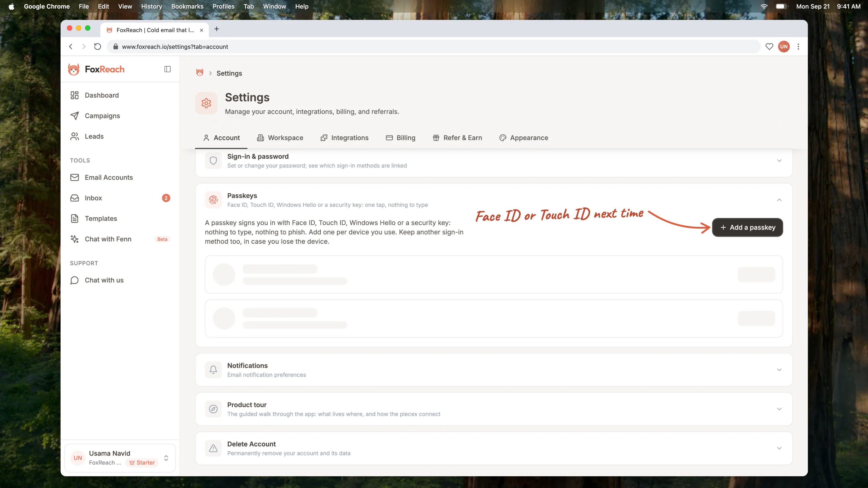Expand the Delete Account section chevron
This screenshot has width=868, height=488.
(x=779, y=448)
